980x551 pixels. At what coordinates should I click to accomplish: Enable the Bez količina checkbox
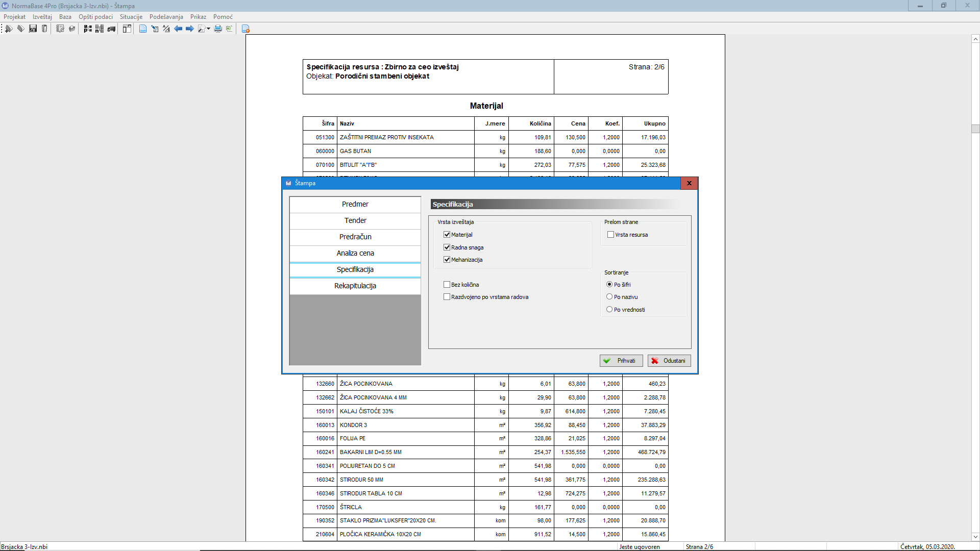[447, 285]
